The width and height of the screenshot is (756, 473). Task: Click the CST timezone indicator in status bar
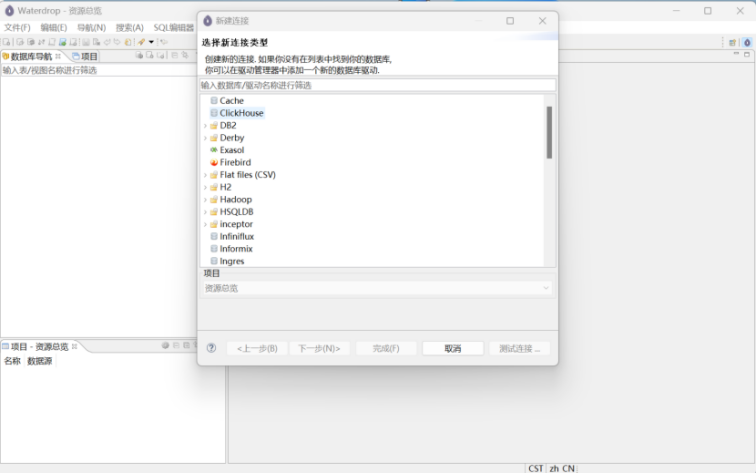[x=535, y=468]
